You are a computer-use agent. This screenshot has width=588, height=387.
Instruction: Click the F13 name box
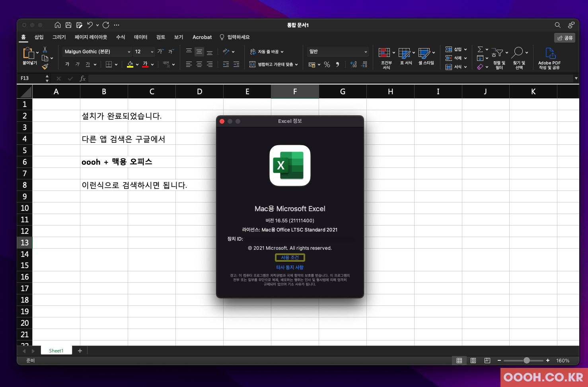pyautogui.click(x=32, y=78)
